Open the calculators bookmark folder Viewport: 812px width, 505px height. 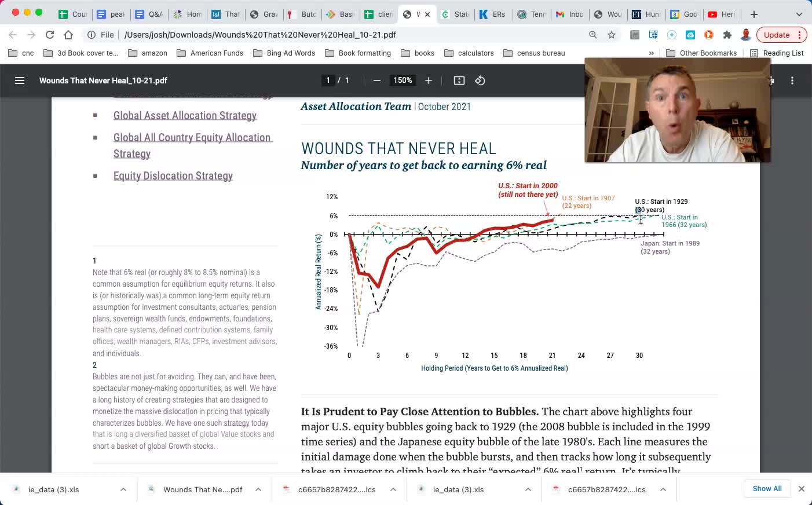pyautogui.click(x=469, y=53)
